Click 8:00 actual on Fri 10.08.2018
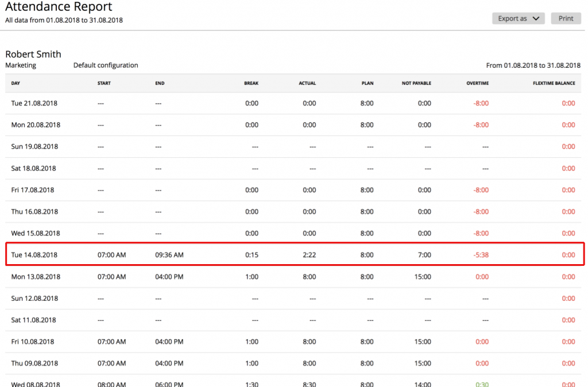 [310, 342]
